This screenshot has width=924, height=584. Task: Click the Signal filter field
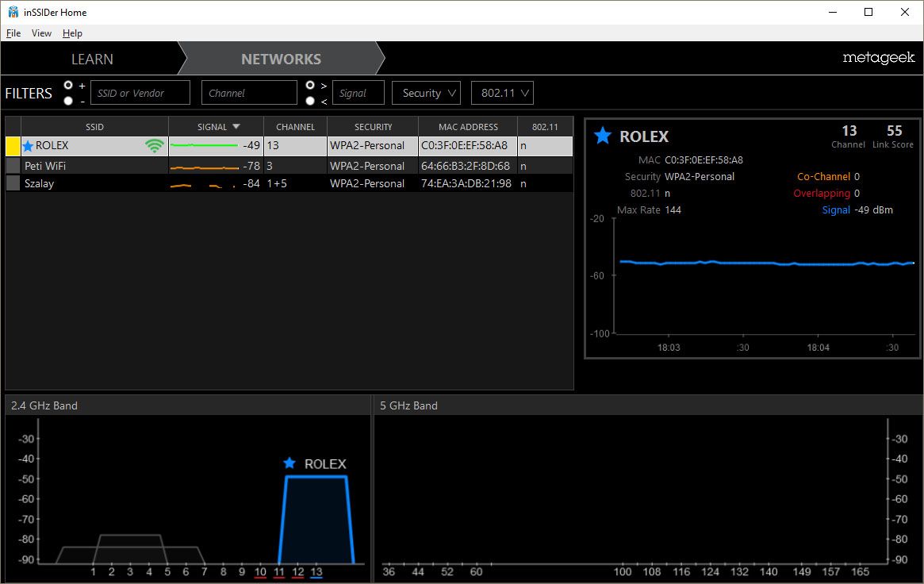pos(358,93)
